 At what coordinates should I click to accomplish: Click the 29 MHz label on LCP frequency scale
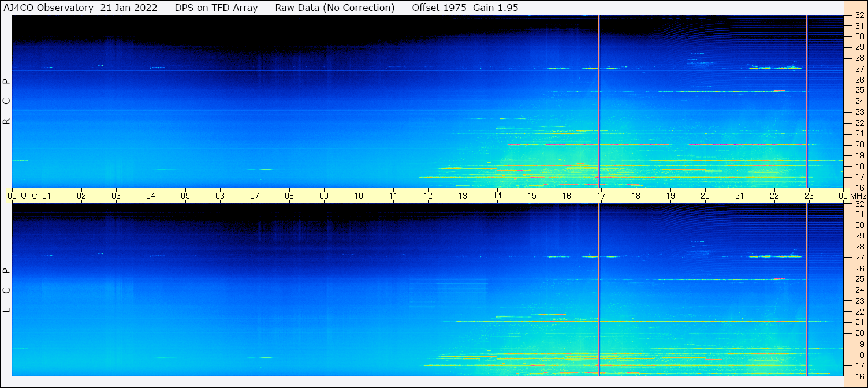(859, 236)
